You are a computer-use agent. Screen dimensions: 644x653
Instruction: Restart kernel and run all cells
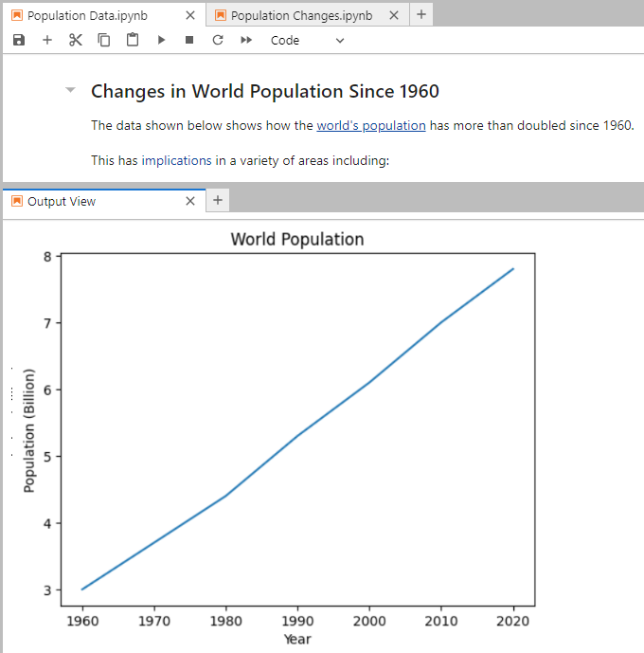click(x=246, y=40)
